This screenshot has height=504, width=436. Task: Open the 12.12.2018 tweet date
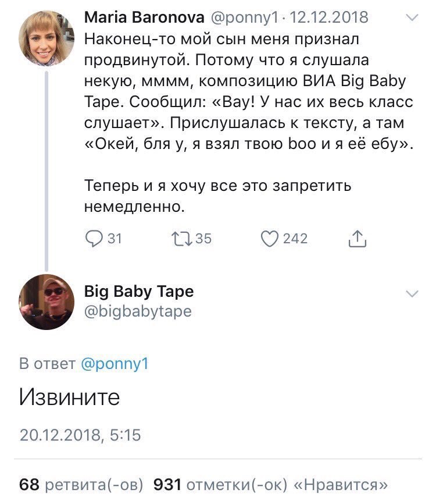(329, 17)
